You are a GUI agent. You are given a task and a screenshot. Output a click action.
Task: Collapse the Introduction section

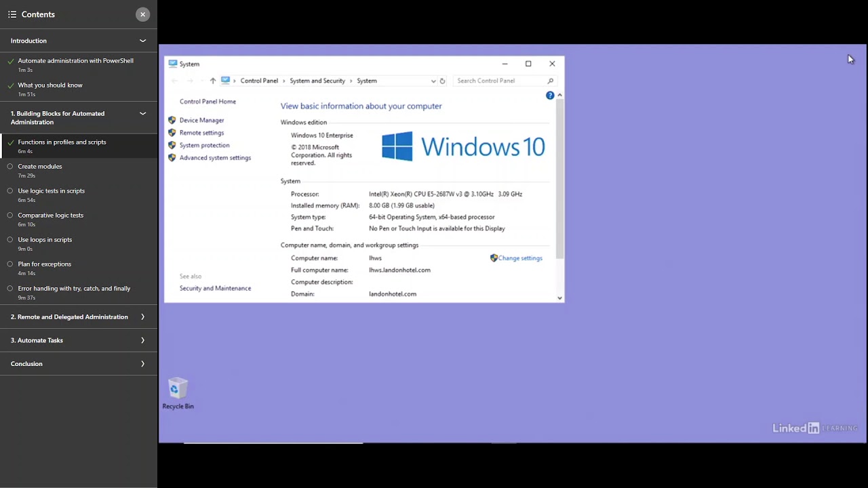(x=142, y=41)
